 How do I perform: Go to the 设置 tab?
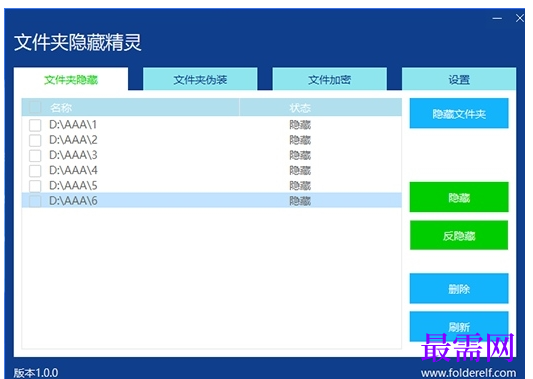click(459, 79)
